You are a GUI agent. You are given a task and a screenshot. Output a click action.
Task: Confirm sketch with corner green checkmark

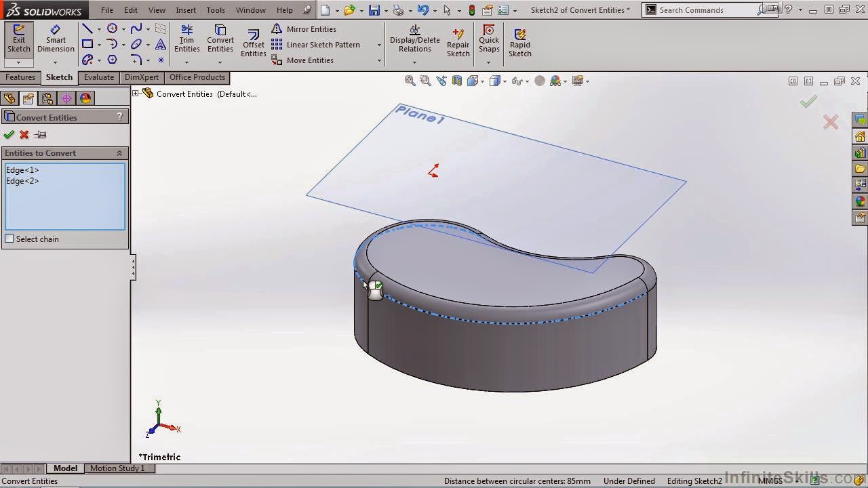tap(808, 102)
